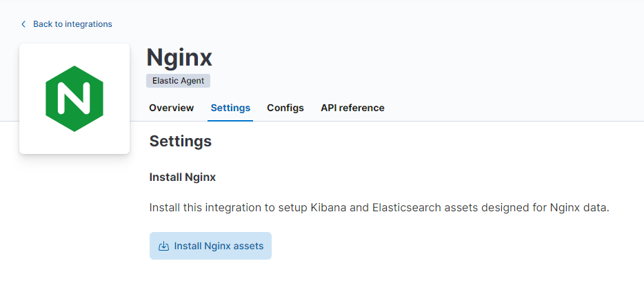Open the API reference tab

tap(352, 108)
